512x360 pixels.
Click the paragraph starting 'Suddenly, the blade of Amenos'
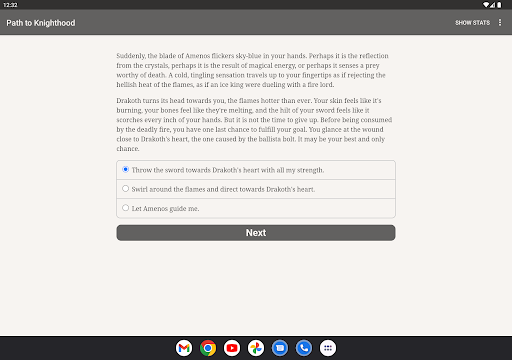tap(253, 70)
